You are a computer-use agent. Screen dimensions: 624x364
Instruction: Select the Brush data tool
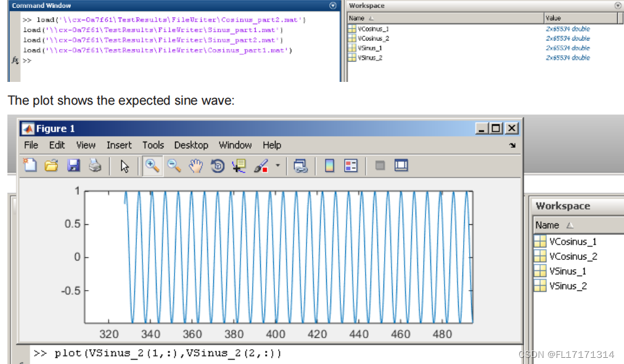click(x=261, y=166)
